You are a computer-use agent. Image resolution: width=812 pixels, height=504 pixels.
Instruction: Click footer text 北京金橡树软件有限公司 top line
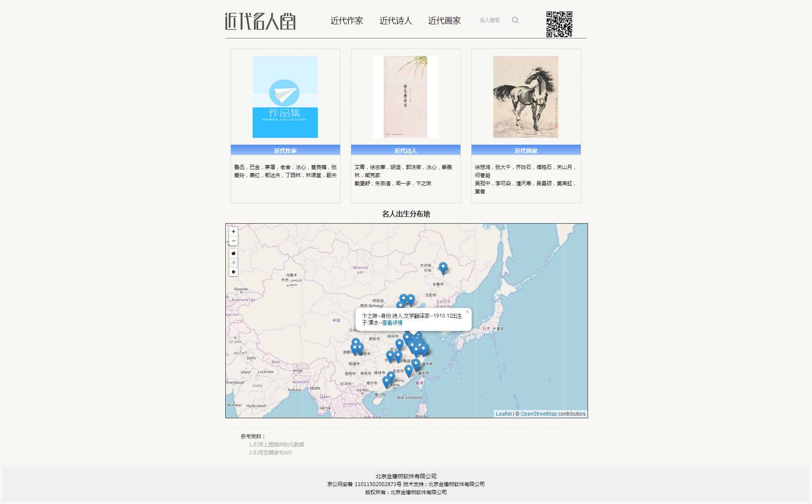pyautogui.click(x=406, y=476)
